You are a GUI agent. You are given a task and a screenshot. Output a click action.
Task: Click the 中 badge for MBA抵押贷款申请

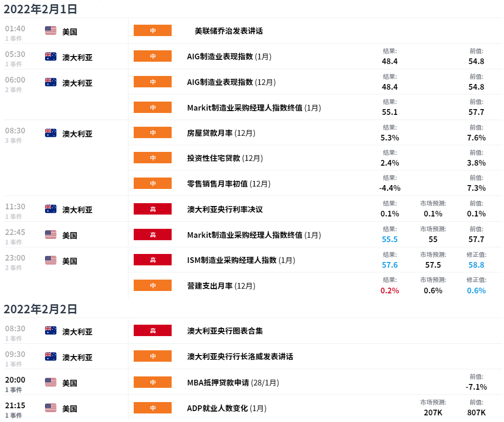pyautogui.click(x=153, y=383)
